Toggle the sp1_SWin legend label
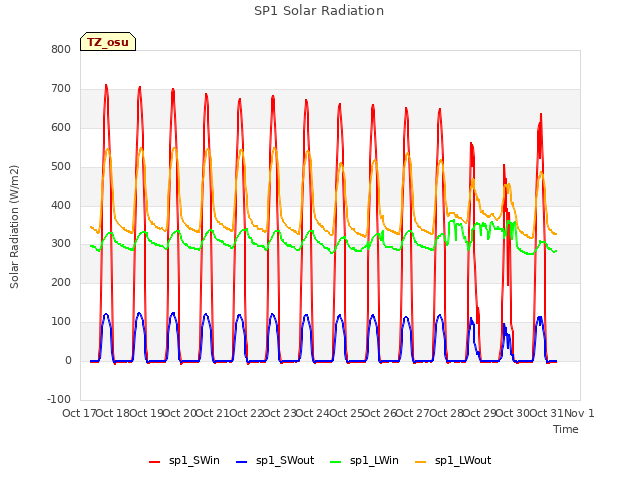The width and height of the screenshot is (640, 480). [x=194, y=461]
